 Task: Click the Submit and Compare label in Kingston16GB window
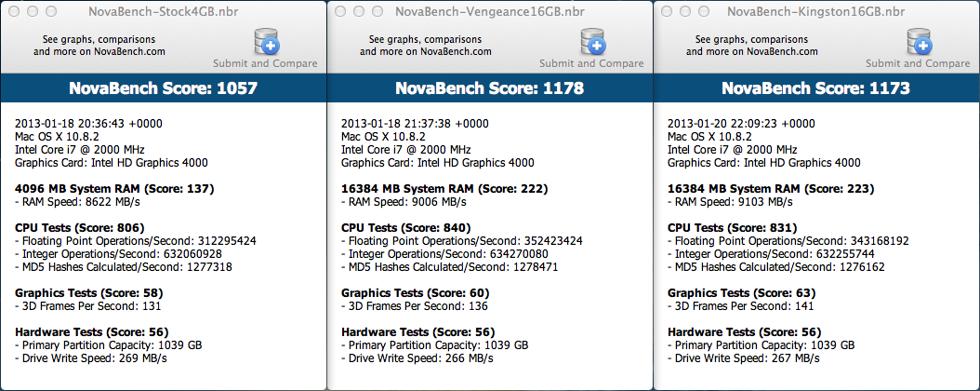(918, 63)
